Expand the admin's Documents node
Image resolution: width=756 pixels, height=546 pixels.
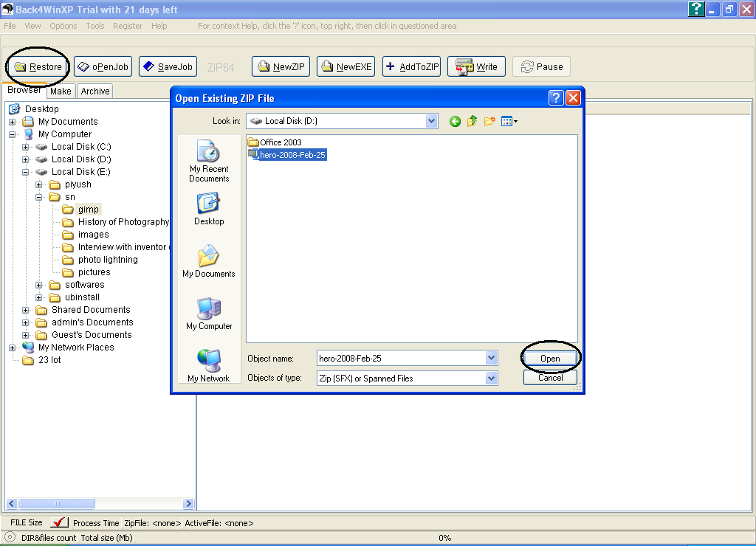pyautogui.click(x=26, y=323)
